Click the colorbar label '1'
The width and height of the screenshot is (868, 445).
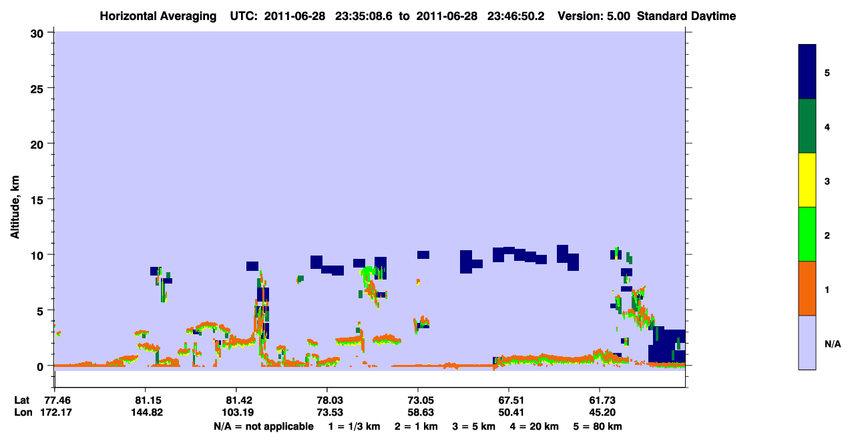[827, 290]
